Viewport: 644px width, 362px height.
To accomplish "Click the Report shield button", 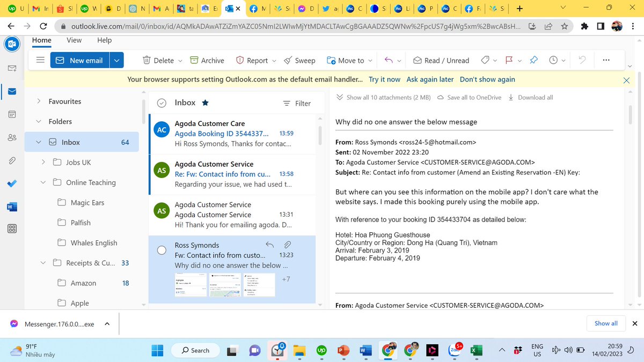I will pos(252,61).
